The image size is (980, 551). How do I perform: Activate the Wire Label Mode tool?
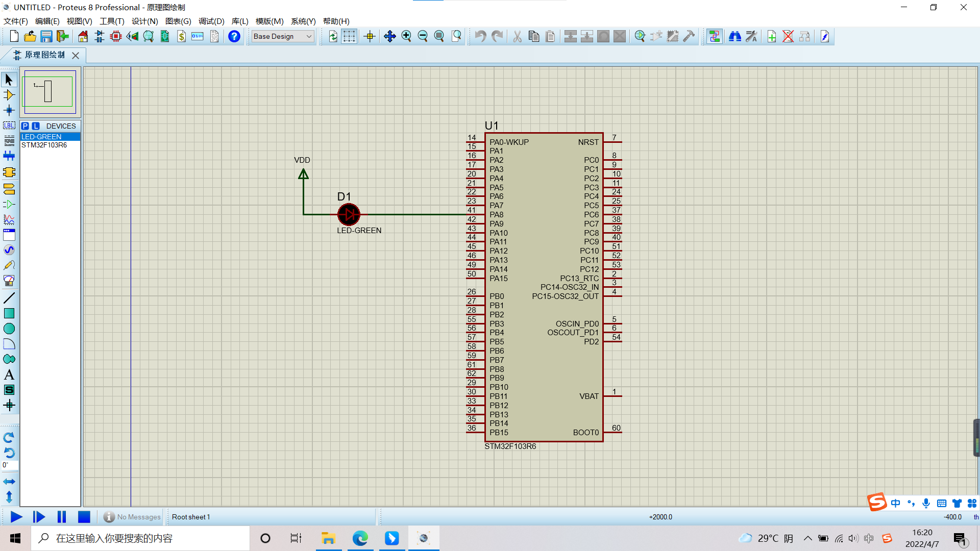click(9, 126)
